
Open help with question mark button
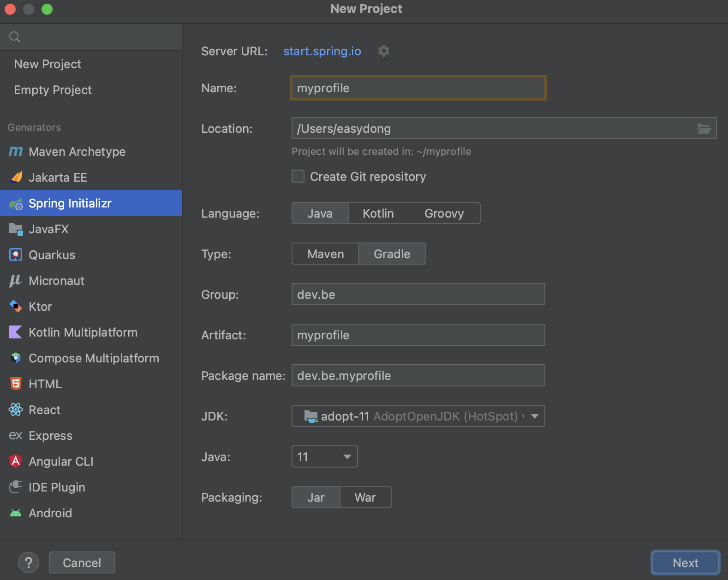pos(29,562)
